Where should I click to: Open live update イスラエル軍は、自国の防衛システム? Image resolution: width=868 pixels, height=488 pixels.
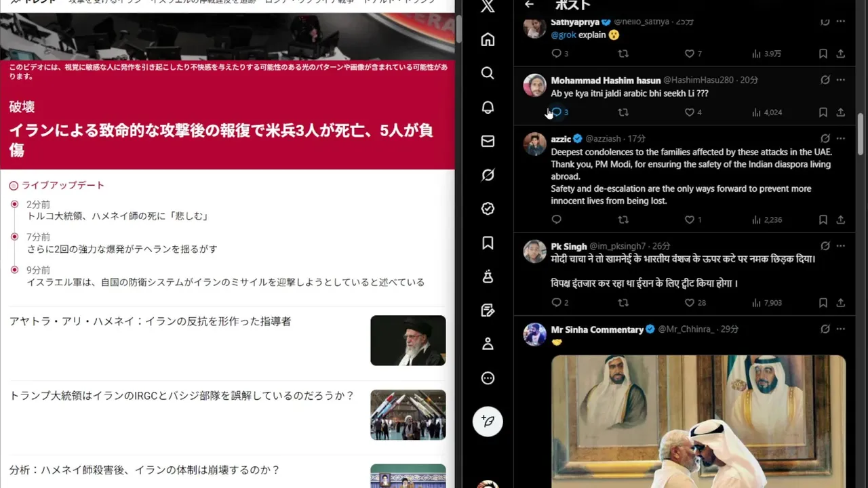click(x=226, y=282)
